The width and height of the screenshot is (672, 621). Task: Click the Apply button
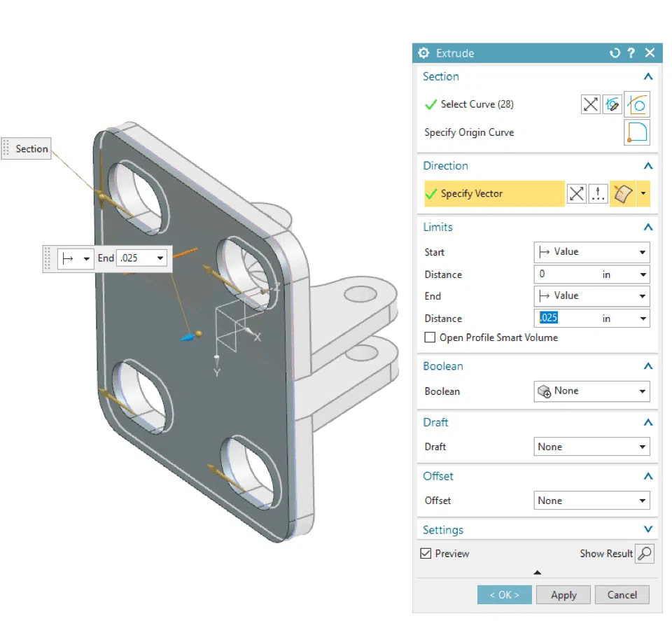[x=563, y=594]
